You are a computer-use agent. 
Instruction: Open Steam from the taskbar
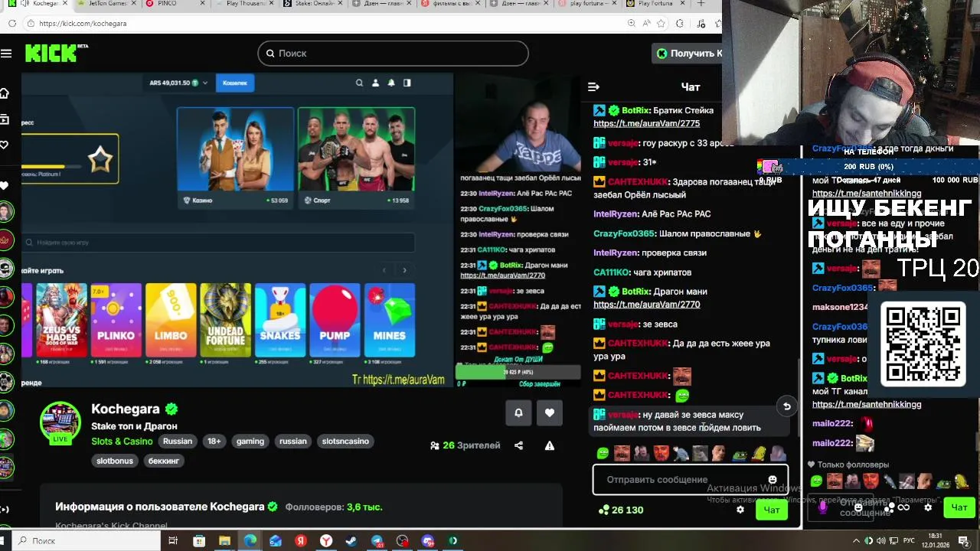351,541
